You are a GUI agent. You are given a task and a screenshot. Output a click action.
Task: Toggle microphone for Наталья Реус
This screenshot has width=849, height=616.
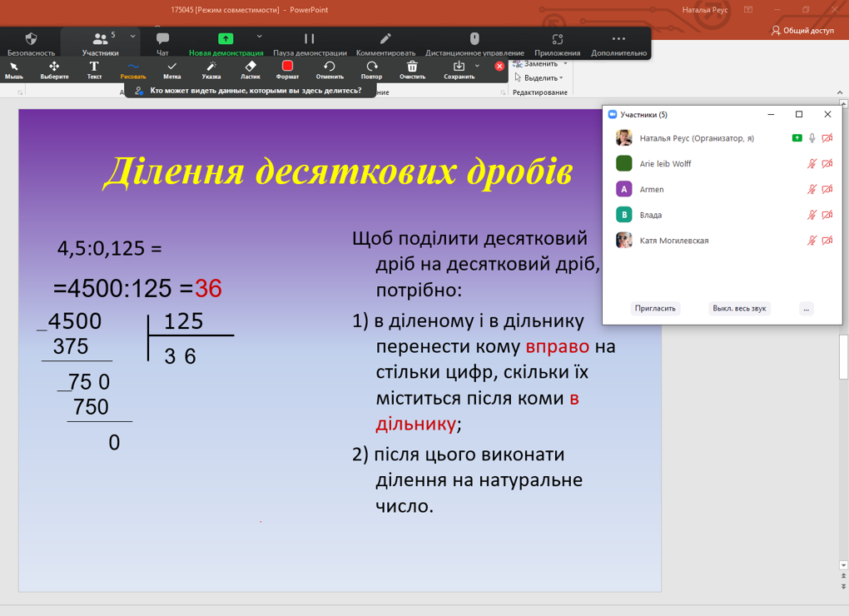coord(812,138)
